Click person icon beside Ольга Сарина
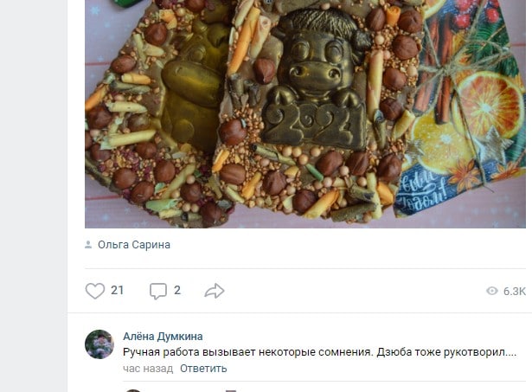This screenshot has width=532, height=392. (88, 245)
